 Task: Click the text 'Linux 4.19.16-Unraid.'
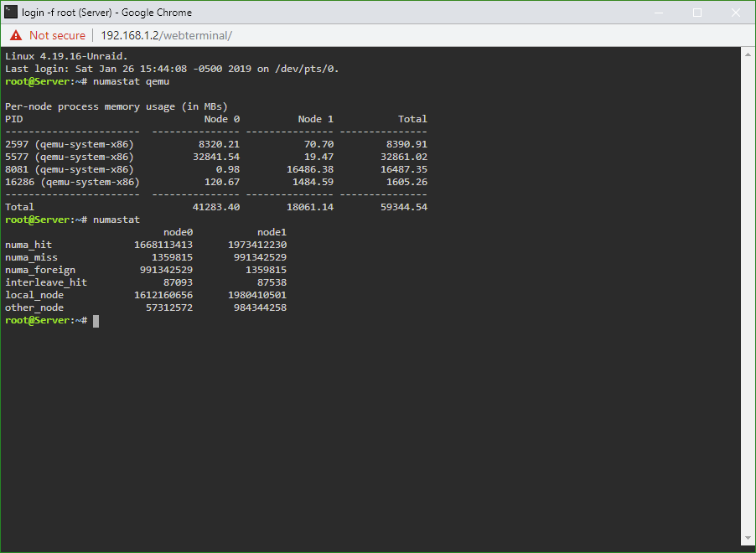(x=66, y=56)
